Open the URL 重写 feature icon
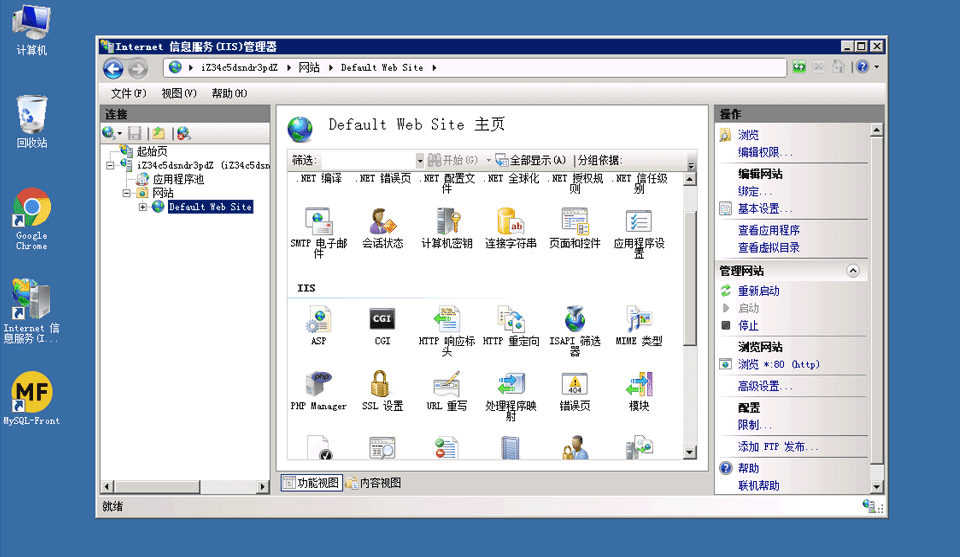 pos(446,385)
